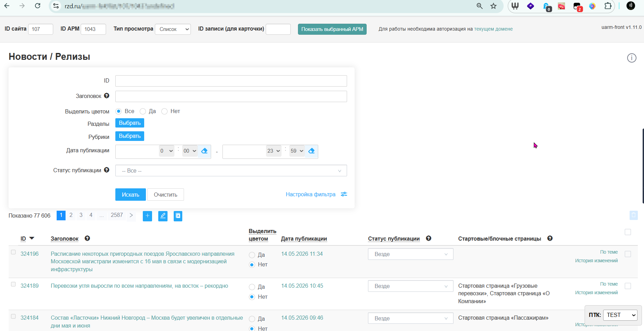Open the start hour dropdown showing 0
This screenshot has height=331, width=644.
166,151
